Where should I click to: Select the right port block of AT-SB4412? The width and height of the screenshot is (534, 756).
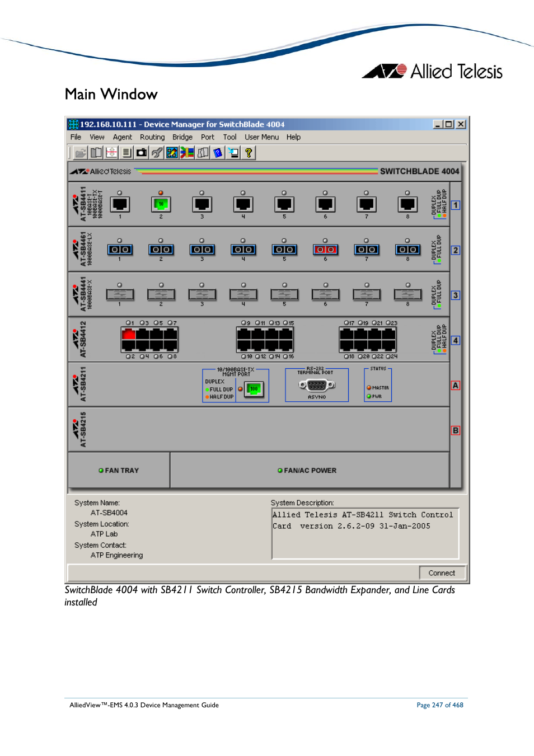click(x=368, y=340)
